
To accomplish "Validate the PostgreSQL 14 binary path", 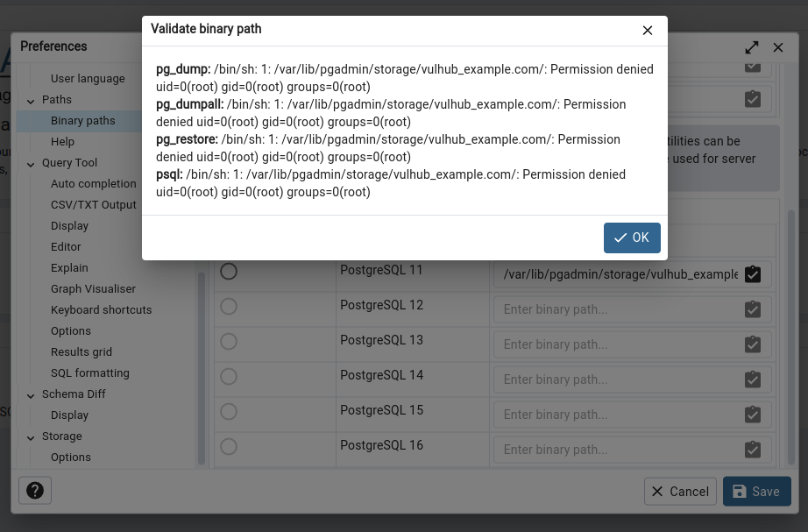I will [752, 379].
